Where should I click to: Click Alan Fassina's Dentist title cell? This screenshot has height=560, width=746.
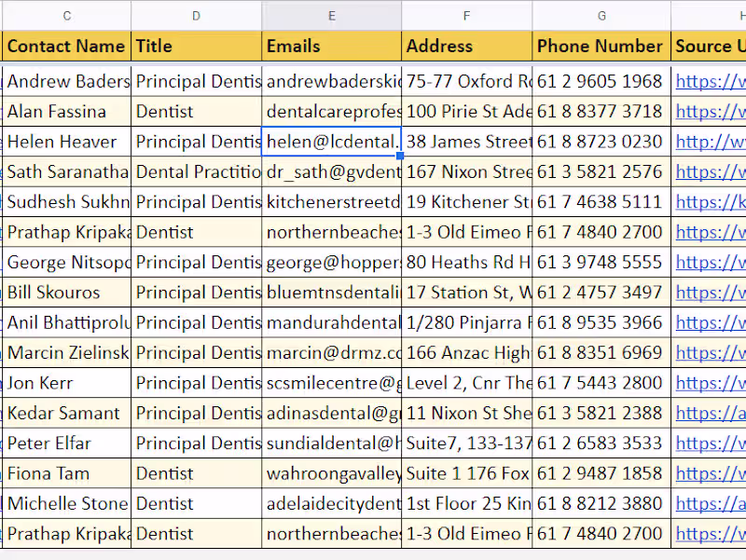[x=196, y=111]
